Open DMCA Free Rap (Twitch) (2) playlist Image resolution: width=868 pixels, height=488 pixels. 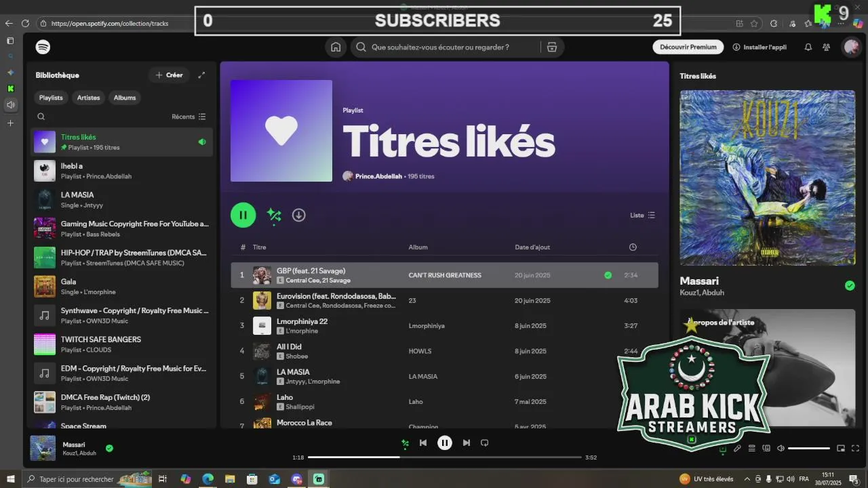click(x=121, y=402)
